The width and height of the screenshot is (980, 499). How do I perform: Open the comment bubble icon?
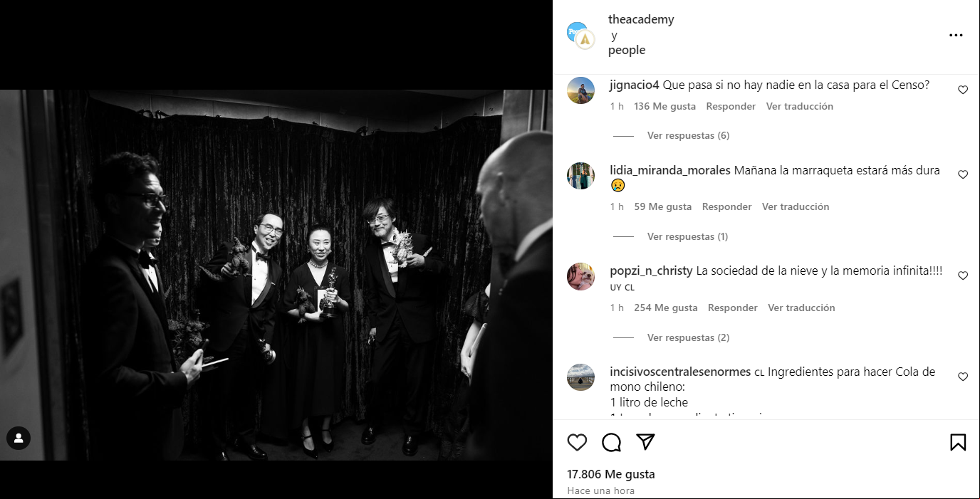coord(611,443)
